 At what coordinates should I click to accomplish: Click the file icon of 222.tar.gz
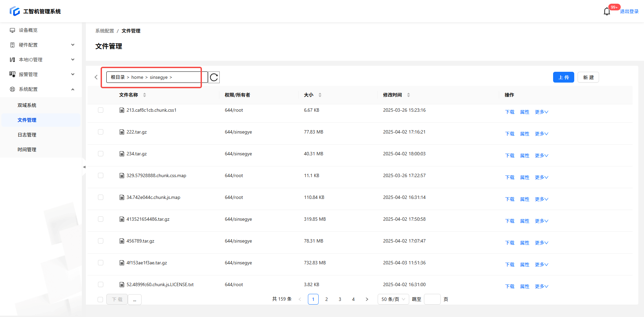point(122,132)
